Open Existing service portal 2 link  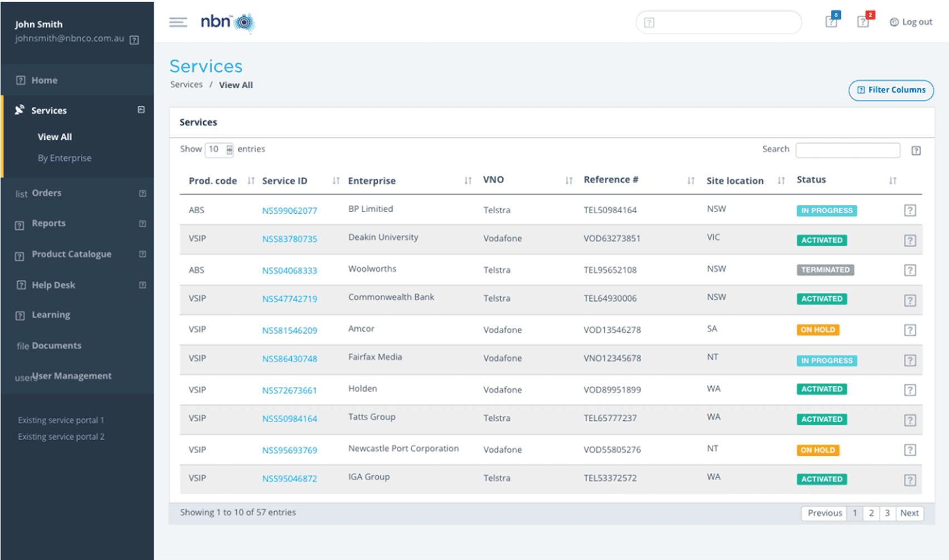click(x=61, y=436)
